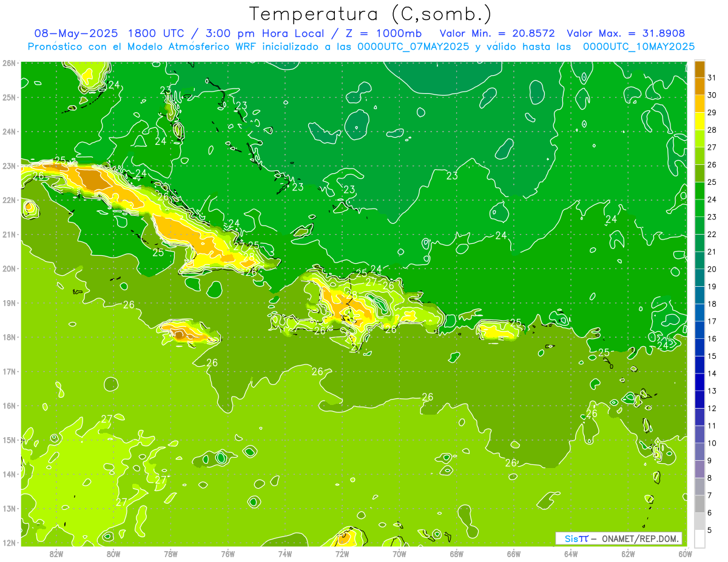Click the "12N" latitude axis label

[10, 543]
